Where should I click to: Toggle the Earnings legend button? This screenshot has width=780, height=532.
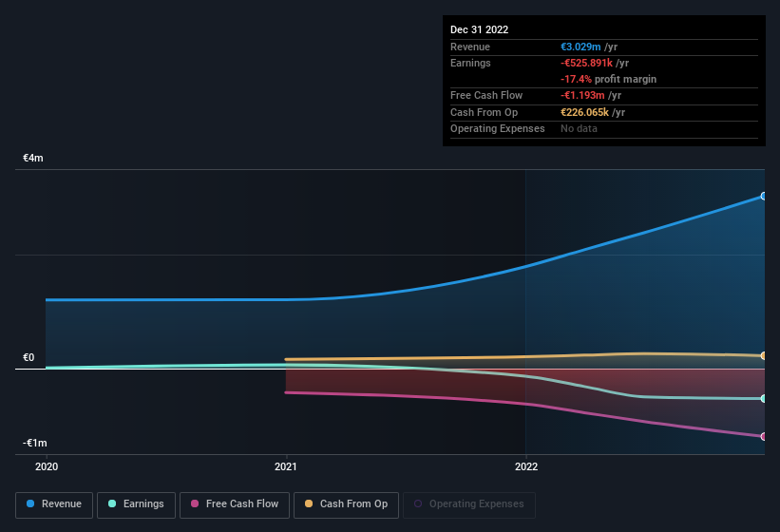point(136,504)
